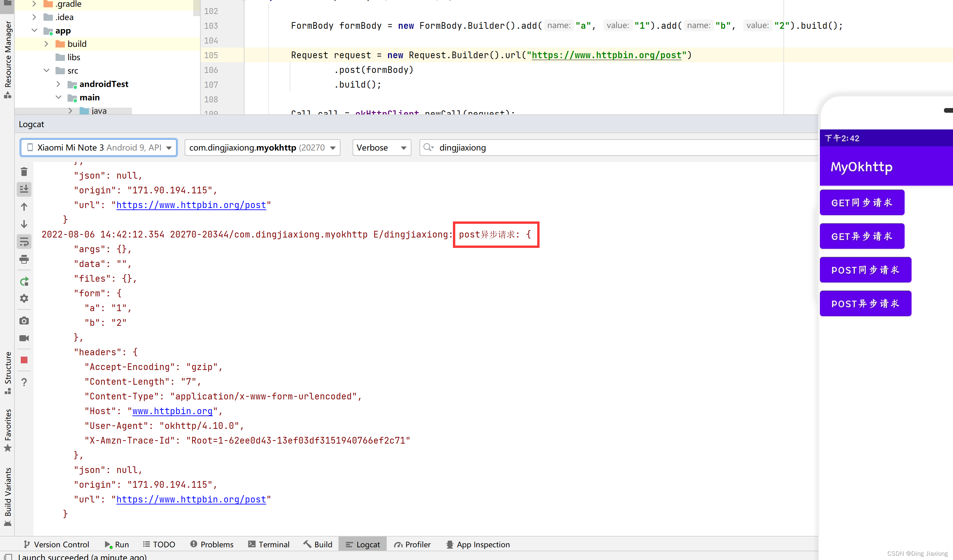Screen dimensions: 953x560
Task: Collapse the src folder
Action: tap(46, 70)
